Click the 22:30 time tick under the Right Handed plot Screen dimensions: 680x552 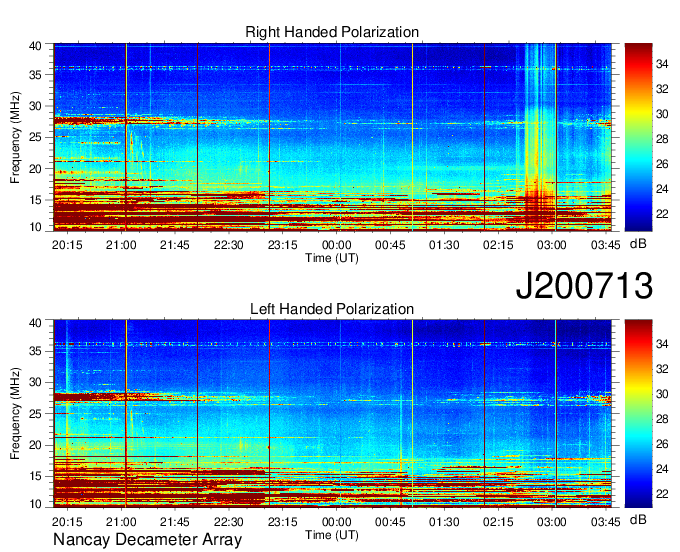point(229,245)
